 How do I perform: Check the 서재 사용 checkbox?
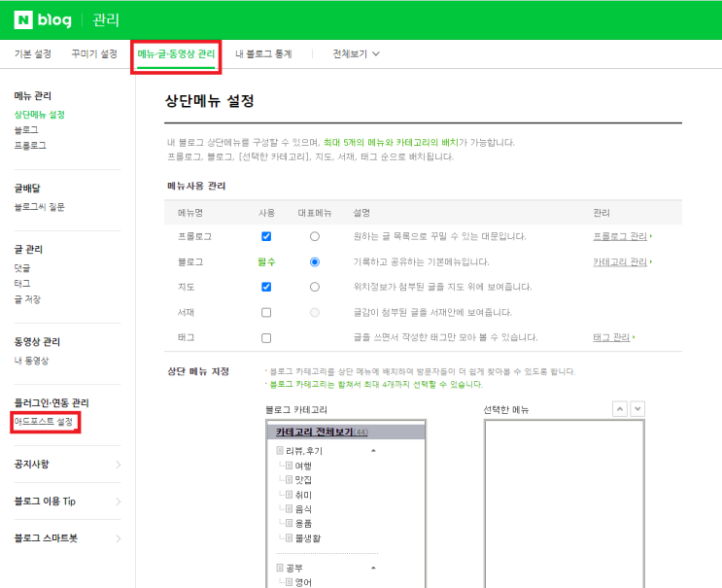[266, 313]
